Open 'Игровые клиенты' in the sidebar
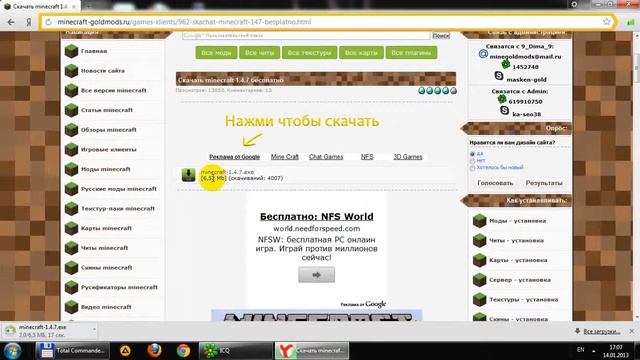The width and height of the screenshot is (640, 360). point(109,149)
